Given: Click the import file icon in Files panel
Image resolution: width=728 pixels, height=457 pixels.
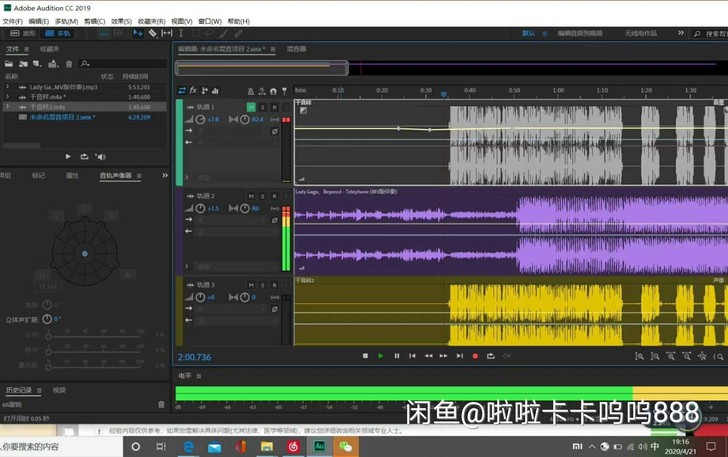Looking at the screenshot, I should point(23,64).
